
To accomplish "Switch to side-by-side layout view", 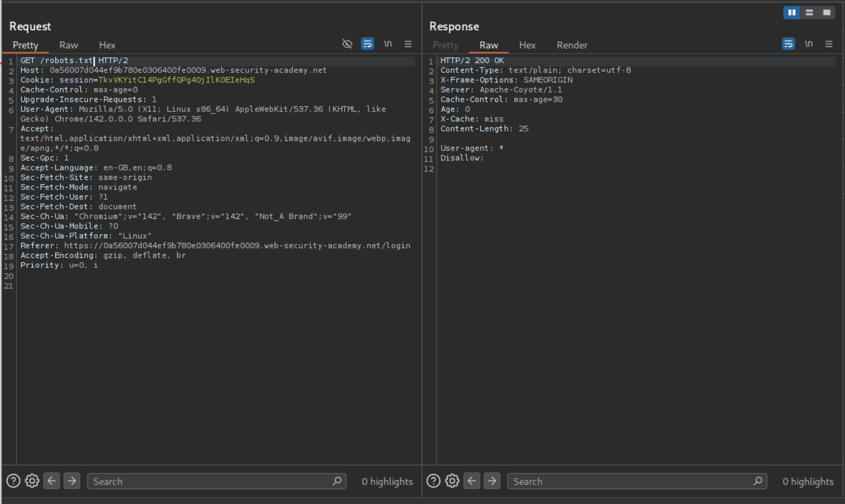I will 791,12.
